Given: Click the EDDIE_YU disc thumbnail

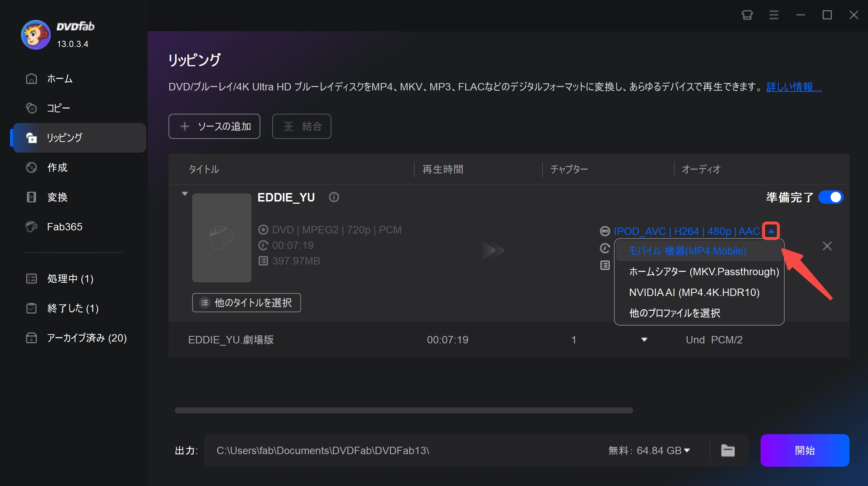Looking at the screenshot, I should pyautogui.click(x=222, y=237).
